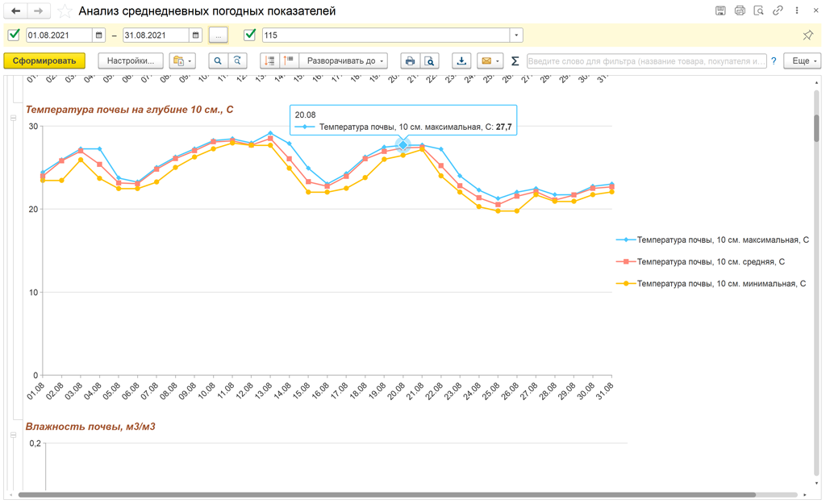This screenshot has width=826, height=504.
Task: Expand the 'Разворачивать до' dropdown
Action: tap(347, 61)
